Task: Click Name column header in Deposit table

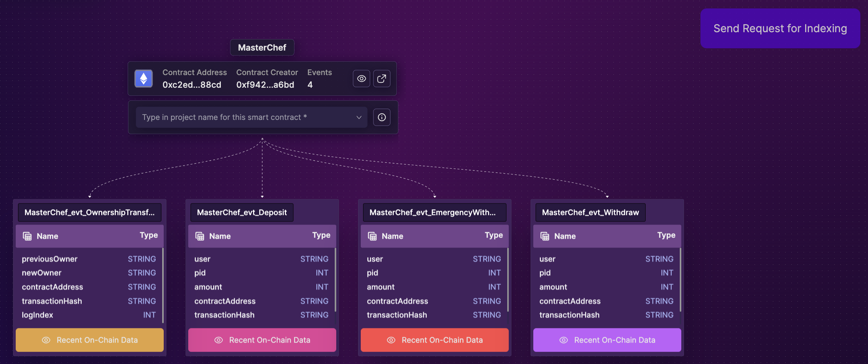Action: 220,236
